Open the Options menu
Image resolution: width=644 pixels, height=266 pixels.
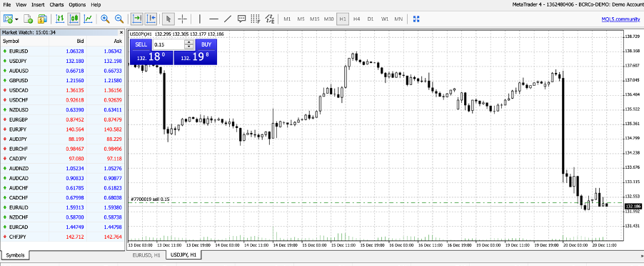77,4
